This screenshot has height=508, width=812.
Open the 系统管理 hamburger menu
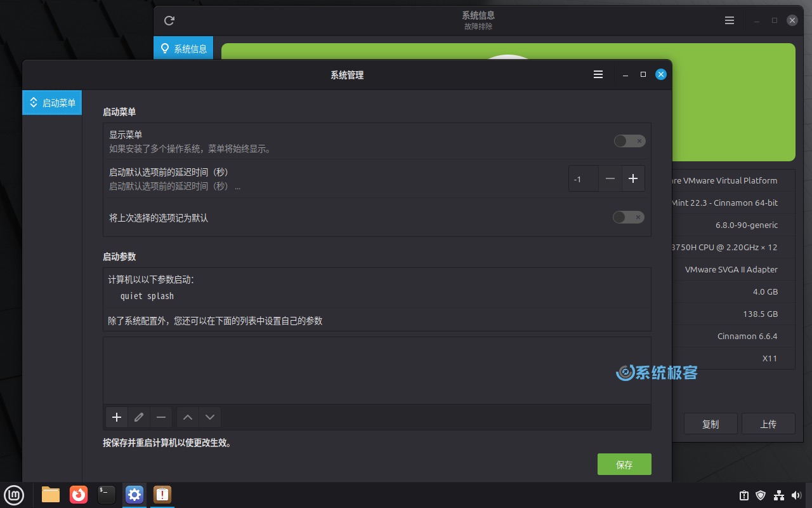tap(598, 74)
